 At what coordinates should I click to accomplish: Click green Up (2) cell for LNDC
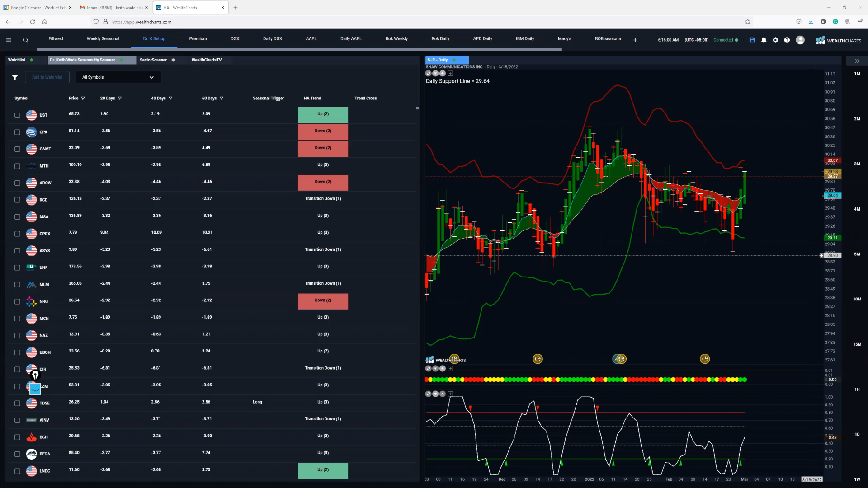point(323,470)
